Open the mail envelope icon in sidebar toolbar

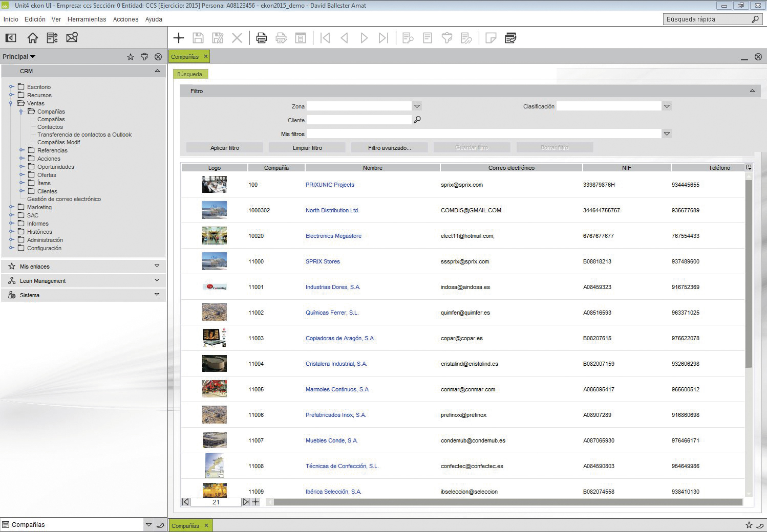(x=72, y=37)
